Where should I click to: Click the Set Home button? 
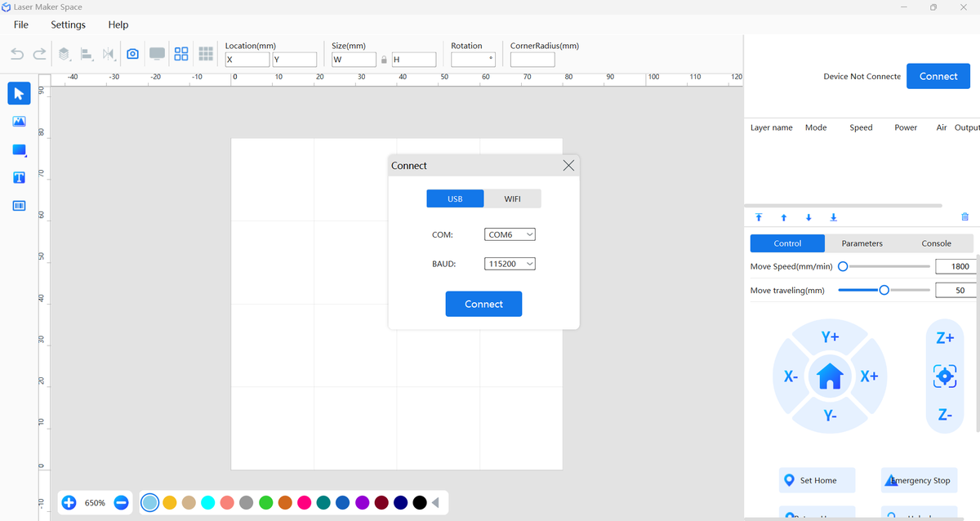[x=817, y=480]
